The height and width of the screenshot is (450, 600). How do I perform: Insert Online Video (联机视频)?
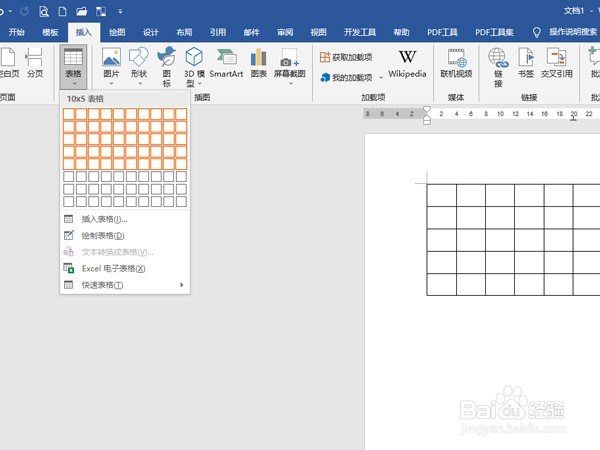[456, 63]
